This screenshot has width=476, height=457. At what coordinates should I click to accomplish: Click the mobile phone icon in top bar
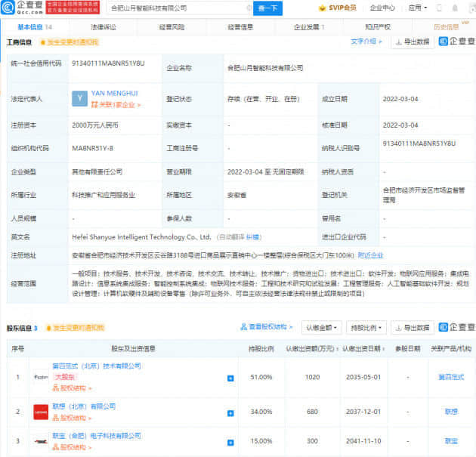pos(439,8)
